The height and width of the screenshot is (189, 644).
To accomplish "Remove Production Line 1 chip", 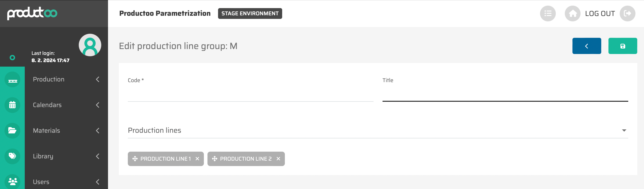I will pos(197,159).
